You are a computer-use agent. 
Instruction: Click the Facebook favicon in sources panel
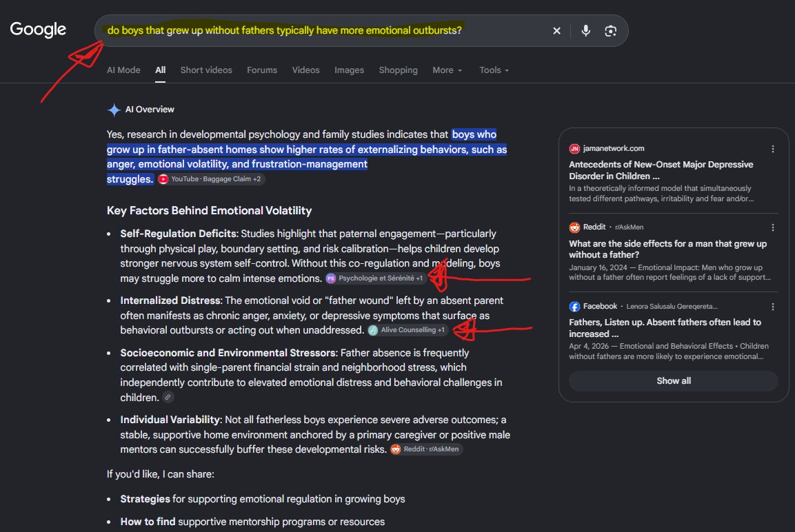[574, 307]
